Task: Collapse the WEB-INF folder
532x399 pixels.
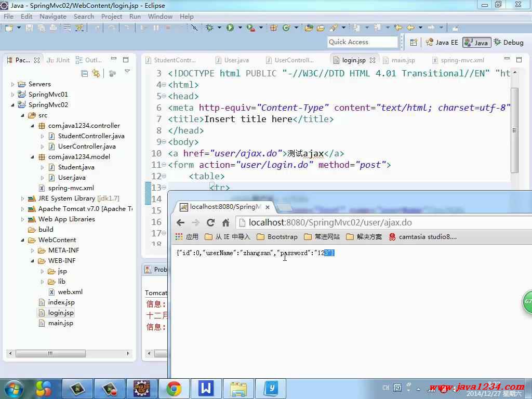Action: (33, 261)
